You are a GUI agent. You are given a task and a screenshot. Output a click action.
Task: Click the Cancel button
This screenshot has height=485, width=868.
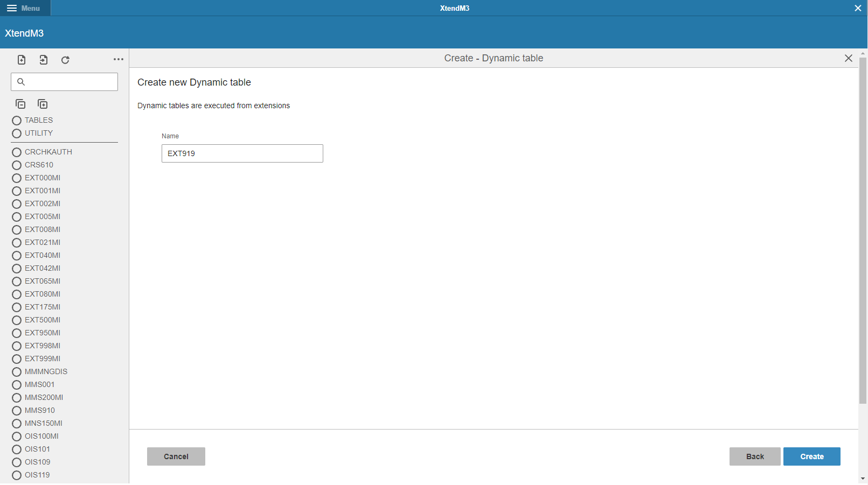pos(176,456)
